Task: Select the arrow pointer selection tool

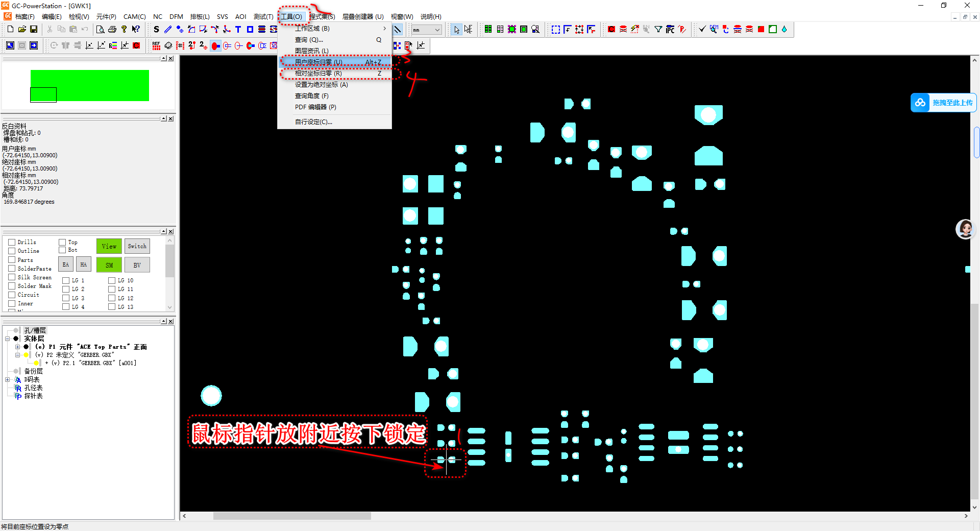Action: pos(456,29)
